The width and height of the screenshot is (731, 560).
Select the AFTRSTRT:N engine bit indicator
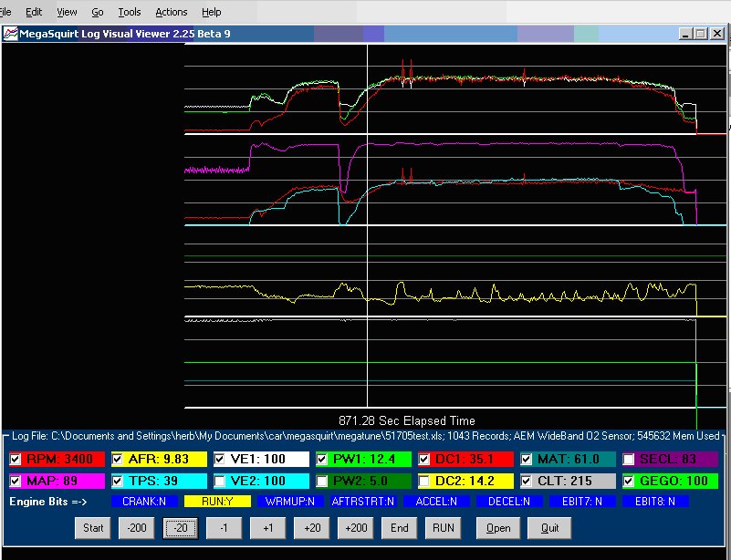(363, 502)
